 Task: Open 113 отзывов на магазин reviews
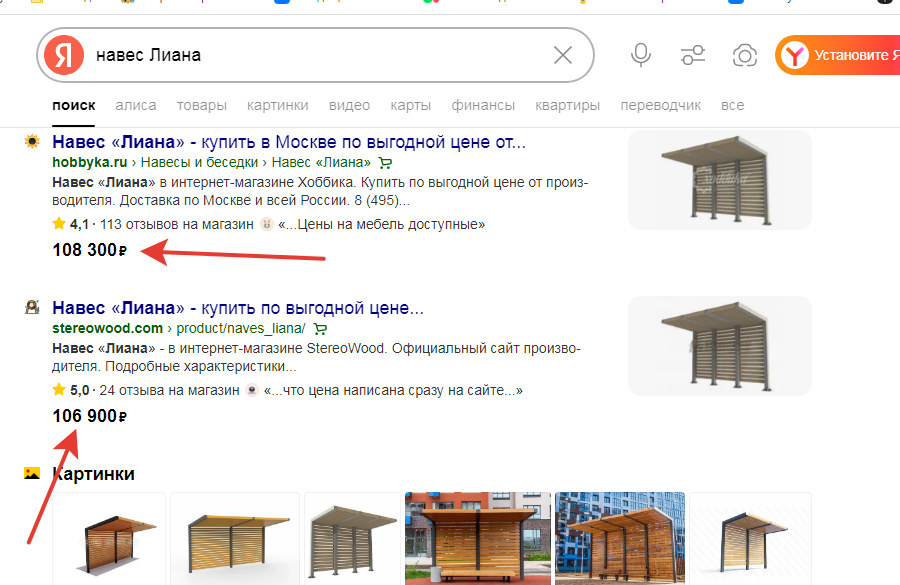177,224
